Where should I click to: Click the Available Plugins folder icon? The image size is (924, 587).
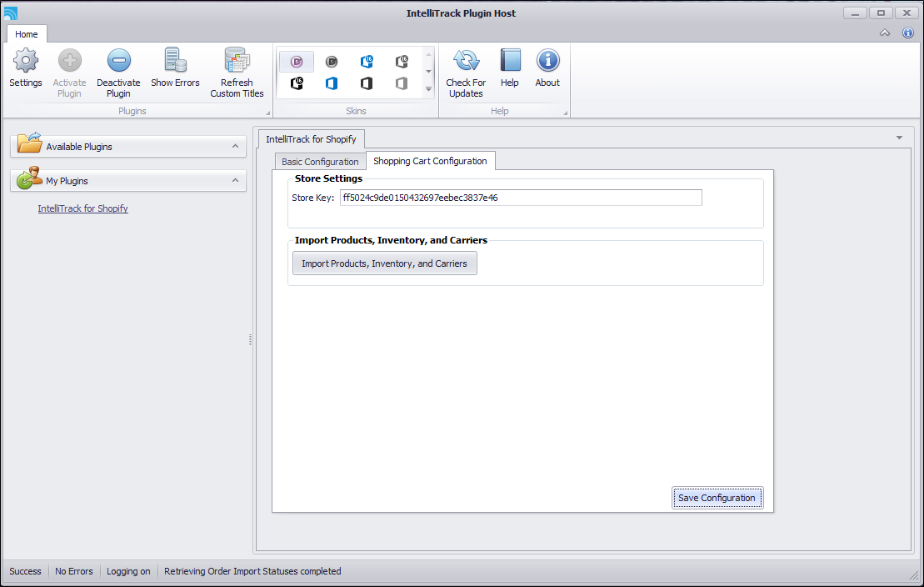(29, 143)
